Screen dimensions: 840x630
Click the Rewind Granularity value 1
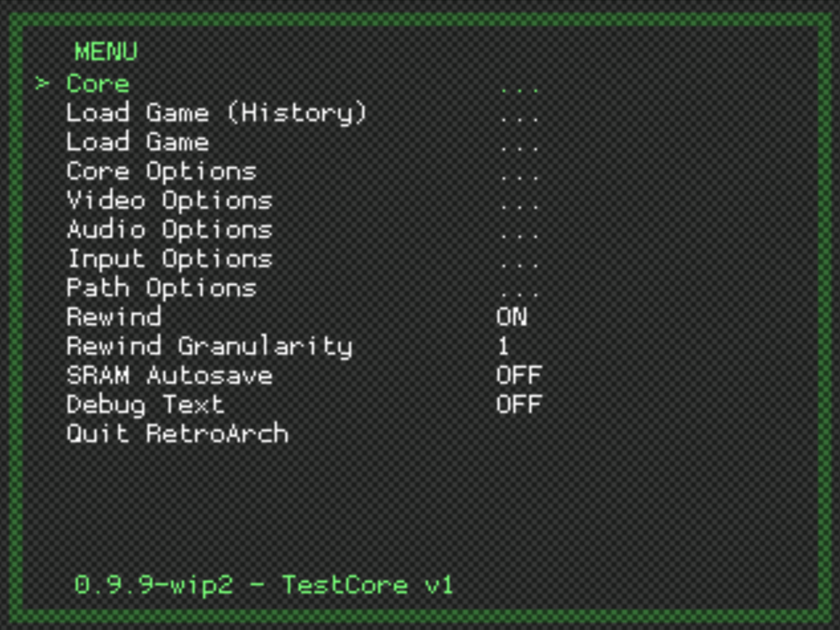coord(504,346)
